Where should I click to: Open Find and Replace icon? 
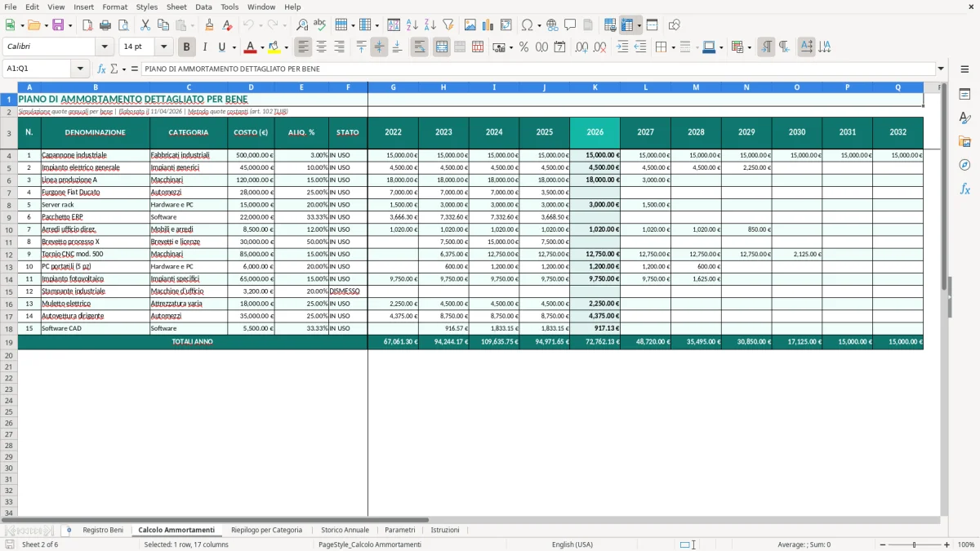click(x=301, y=25)
